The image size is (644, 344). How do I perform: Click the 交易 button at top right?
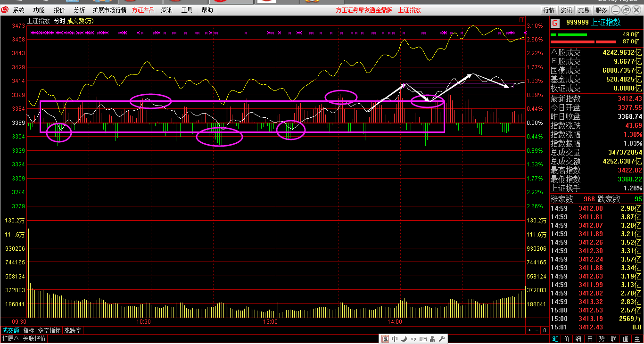point(584,10)
